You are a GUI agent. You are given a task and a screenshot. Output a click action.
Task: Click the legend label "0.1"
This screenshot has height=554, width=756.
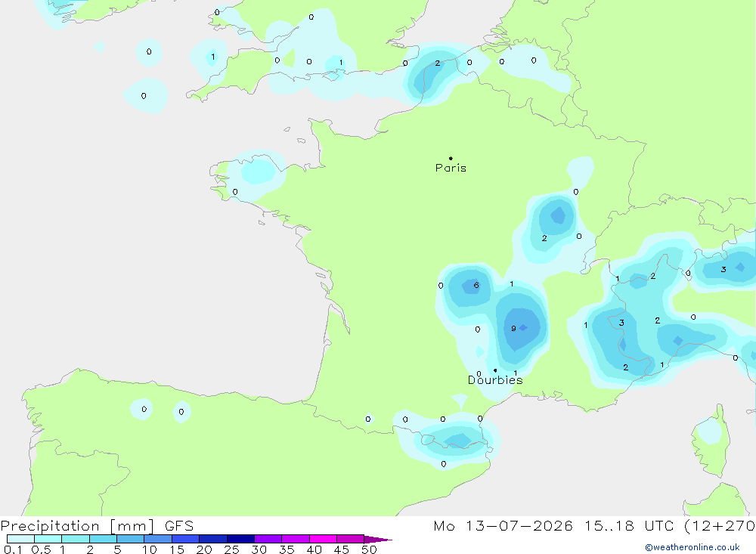(x=13, y=549)
